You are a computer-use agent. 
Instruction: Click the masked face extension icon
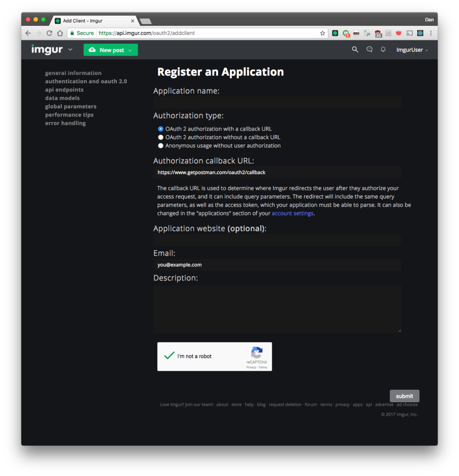tap(356, 33)
